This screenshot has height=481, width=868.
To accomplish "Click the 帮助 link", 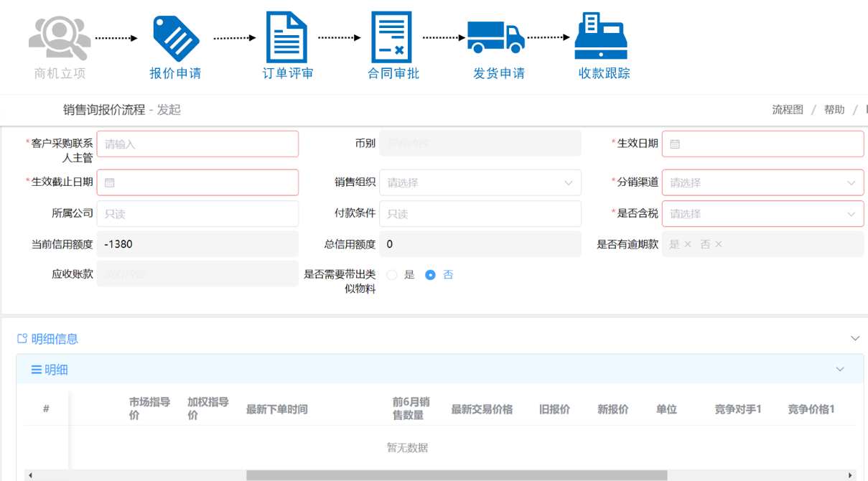I will tap(834, 110).
